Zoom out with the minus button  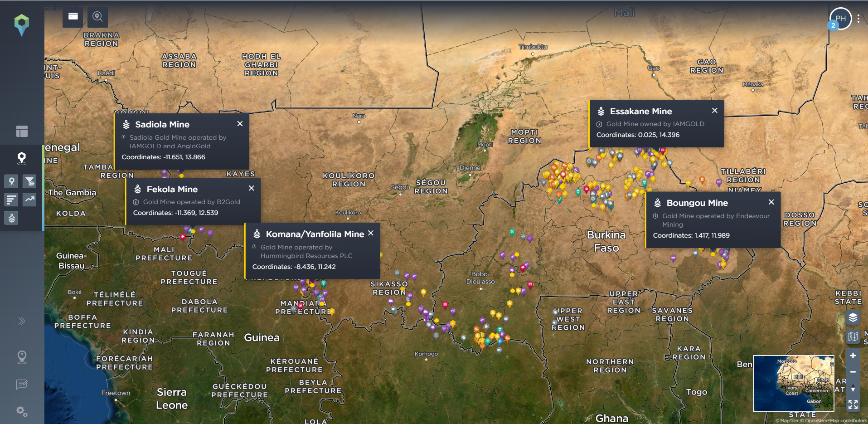point(853,372)
